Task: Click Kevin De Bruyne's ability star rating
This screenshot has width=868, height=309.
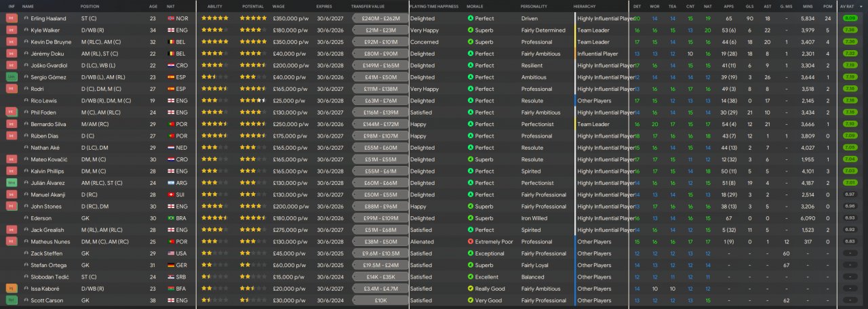Action: coord(216,42)
